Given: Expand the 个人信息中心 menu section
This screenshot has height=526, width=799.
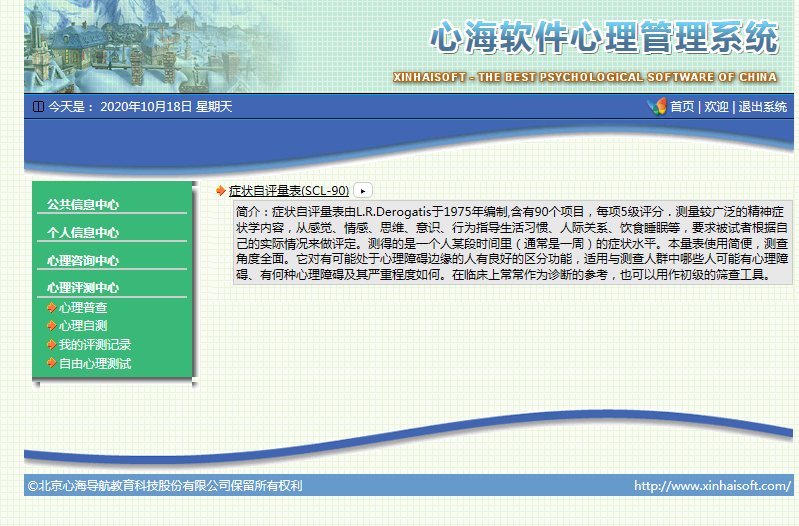Looking at the screenshot, I should click(x=83, y=232).
